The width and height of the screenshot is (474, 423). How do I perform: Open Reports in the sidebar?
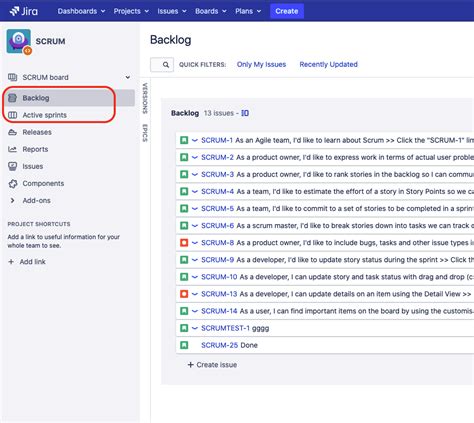35,149
